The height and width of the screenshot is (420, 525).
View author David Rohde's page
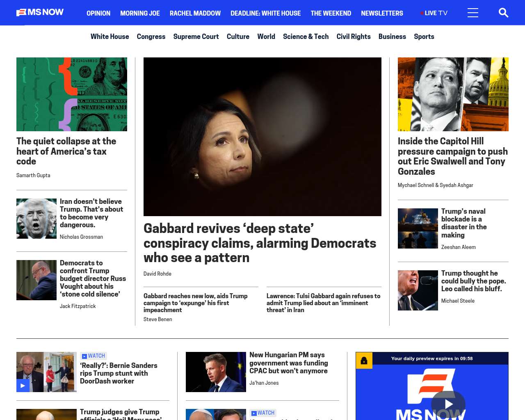[x=157, y=274]
